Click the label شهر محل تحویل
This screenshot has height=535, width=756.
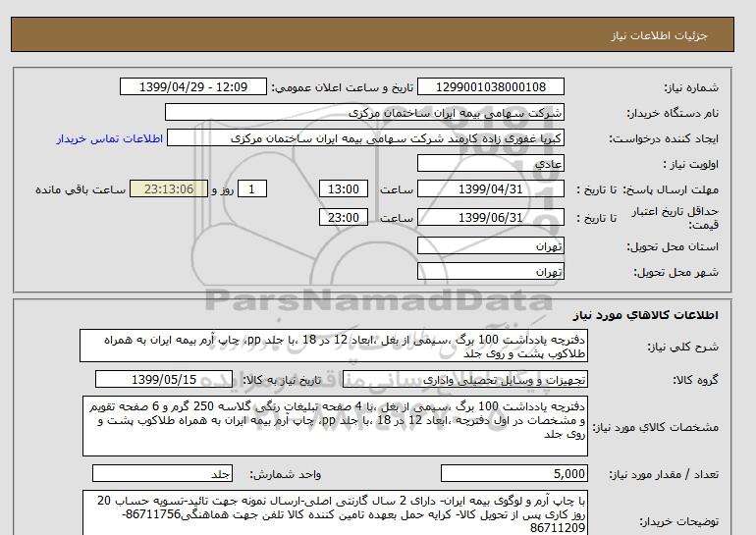coord(675,272)
